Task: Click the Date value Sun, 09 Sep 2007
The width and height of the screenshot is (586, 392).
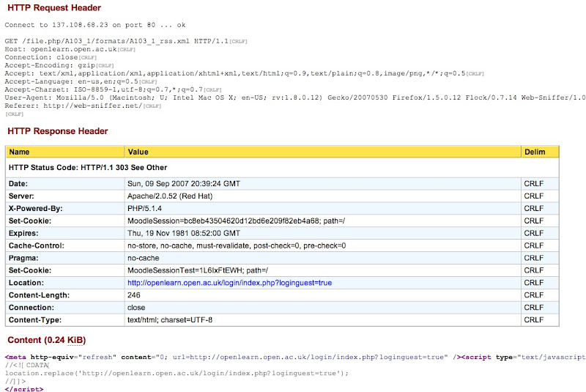Action: (183, 183)
